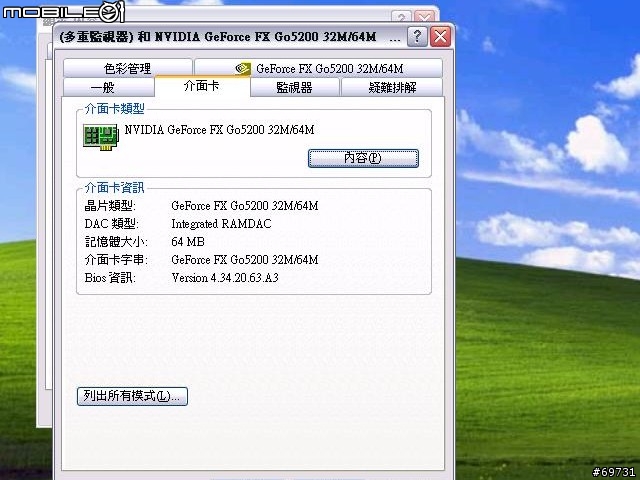Click the 內容(P) button

coord(363,158)
